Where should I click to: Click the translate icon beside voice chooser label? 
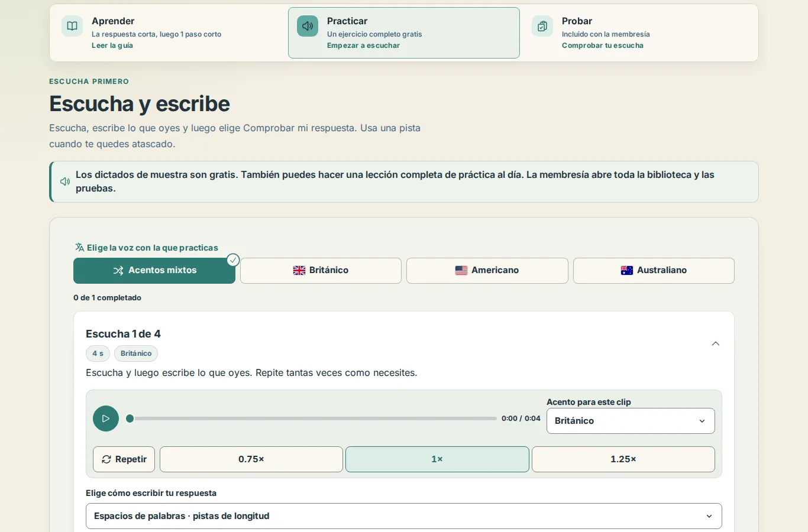coord(79,247)
